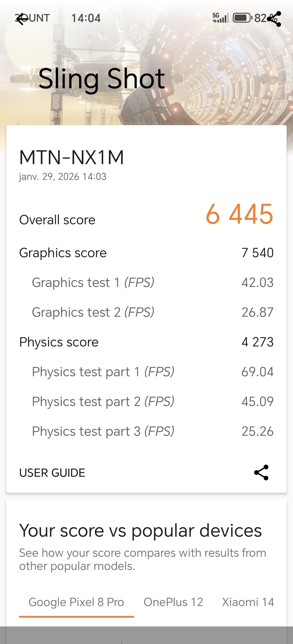Tap Your score vs popular devices heading
The width and height of the screenshot is (293, 644).
tap(140, 531)
